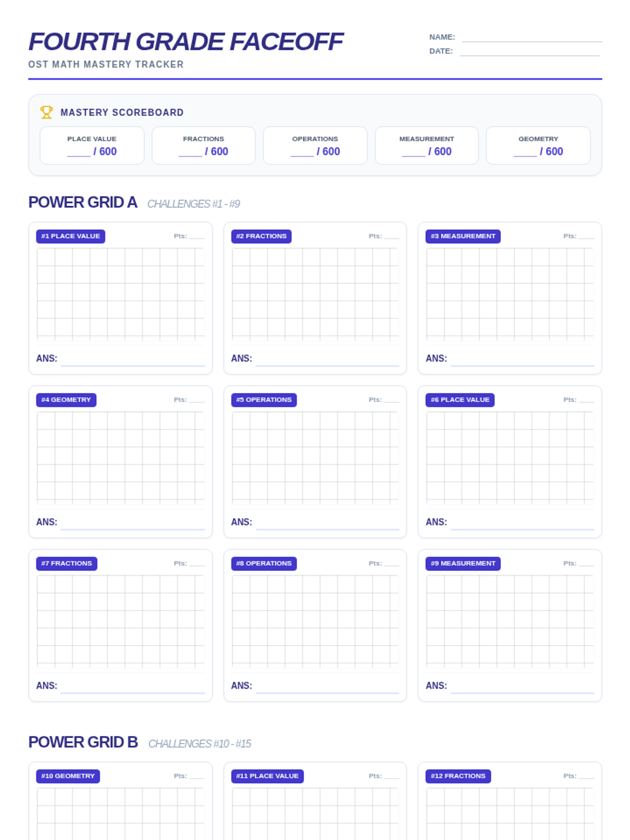Click the #4 Geometry badge
The image size is (630, 840).
point(66,400)
